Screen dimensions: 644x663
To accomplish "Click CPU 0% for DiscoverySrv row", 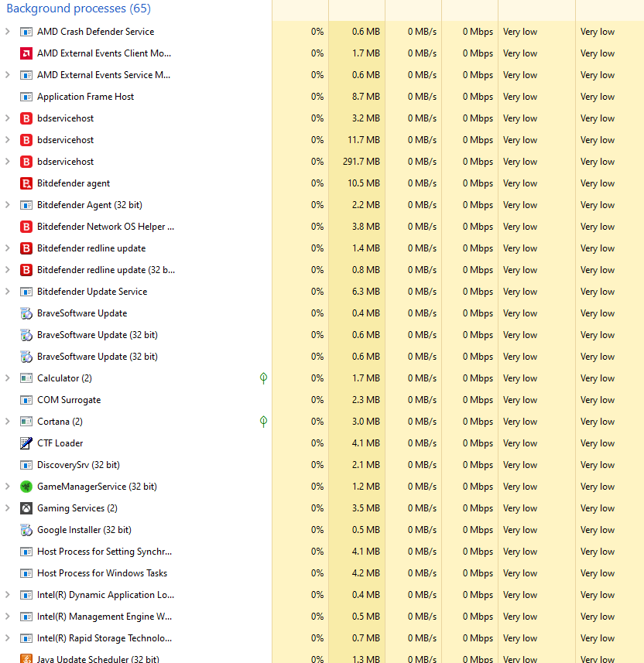I will coord(317,465).
